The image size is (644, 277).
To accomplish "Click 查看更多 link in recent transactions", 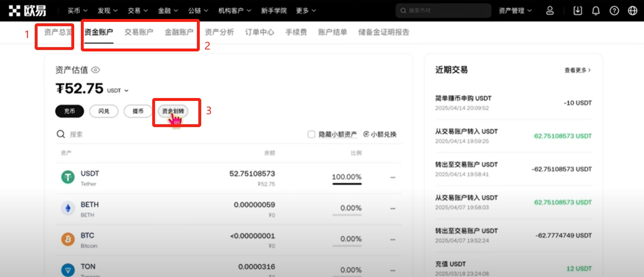I will 577,70.
